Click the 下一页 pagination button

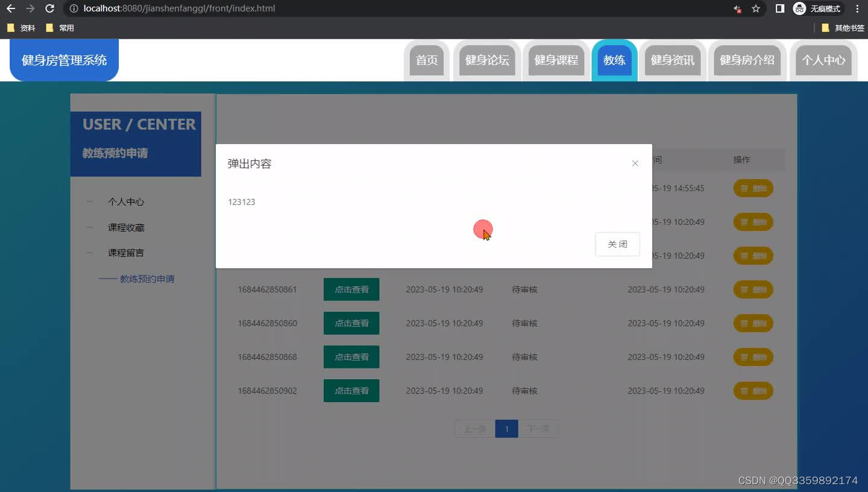click(x=538, y=429)
